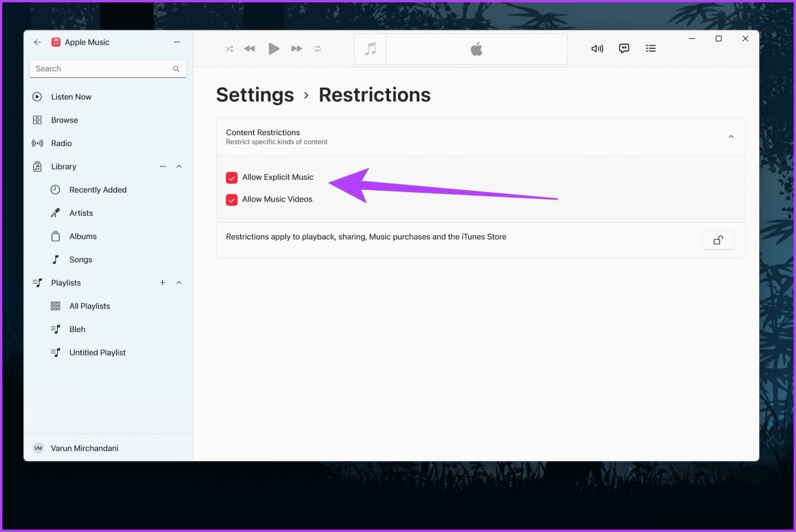Toggle repeat mode
Viewport: 796px width, 532px height.
(318, 49)
